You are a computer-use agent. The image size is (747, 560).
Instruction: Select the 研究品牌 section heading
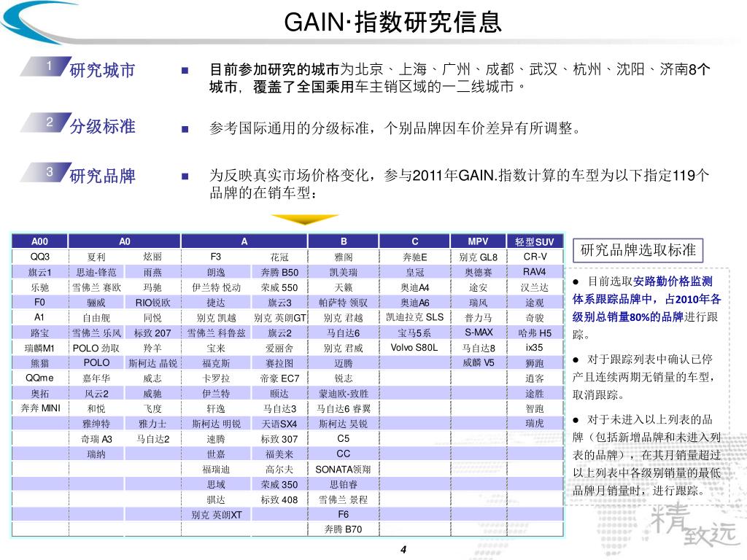pyautogui.click(x=102, y=176)
